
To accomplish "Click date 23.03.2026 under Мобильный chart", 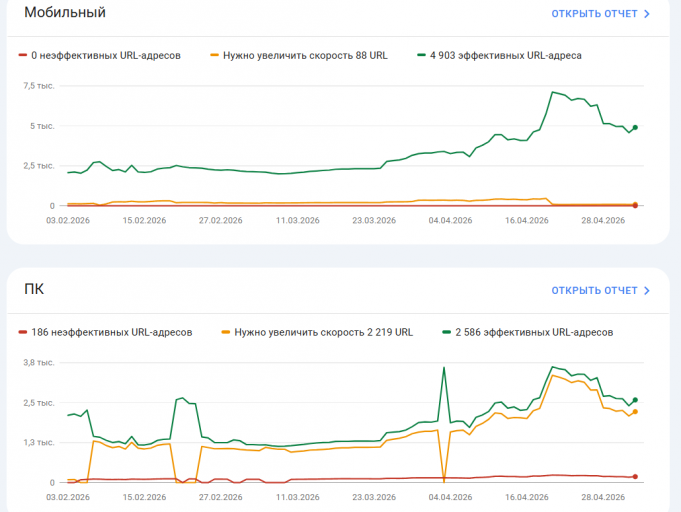I will coord(374,221).
